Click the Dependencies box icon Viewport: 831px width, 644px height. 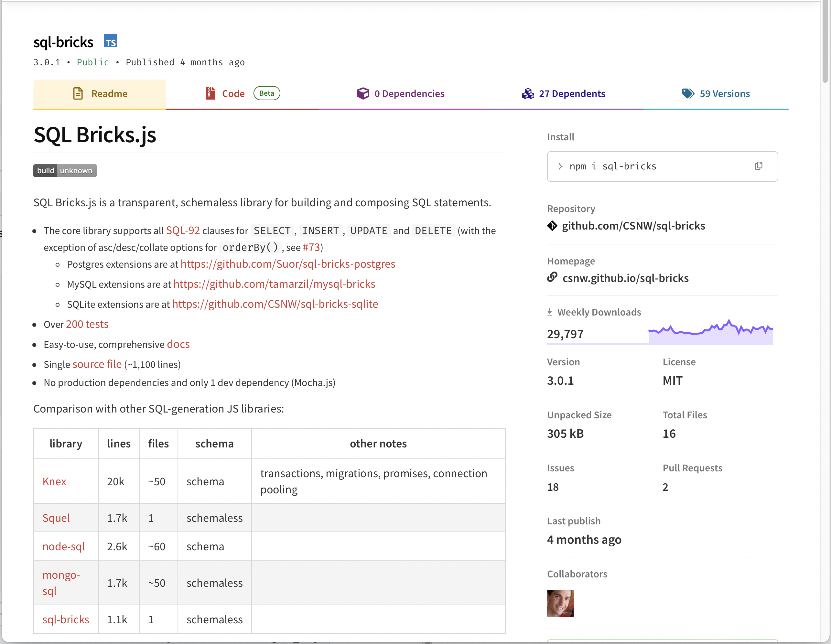(x=362, y=93)
